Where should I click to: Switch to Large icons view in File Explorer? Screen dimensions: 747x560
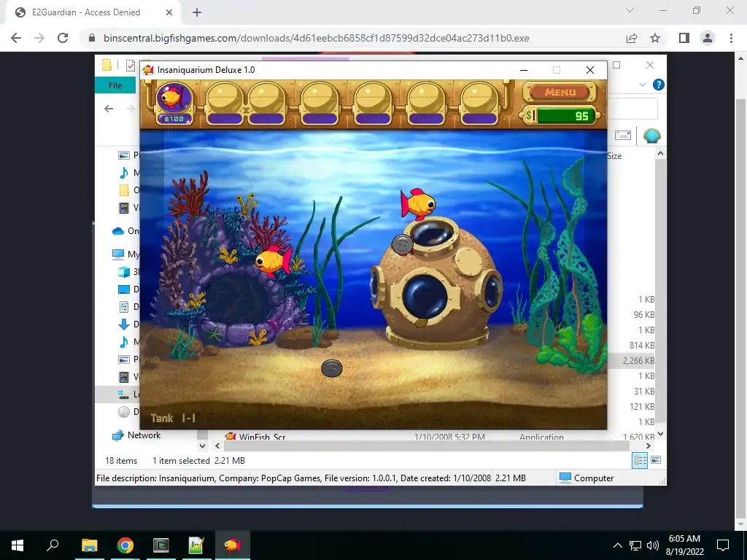pyautogui.click(x=656, y=460)
